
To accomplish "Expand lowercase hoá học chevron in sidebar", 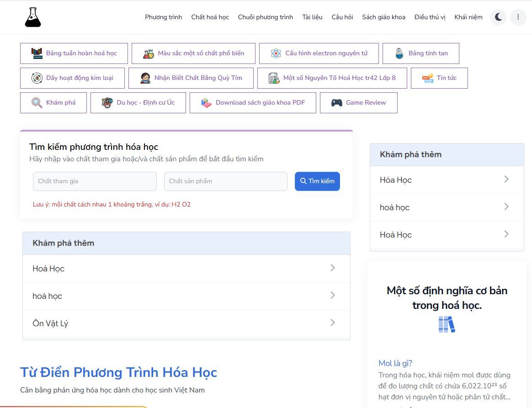I will 506,207.
